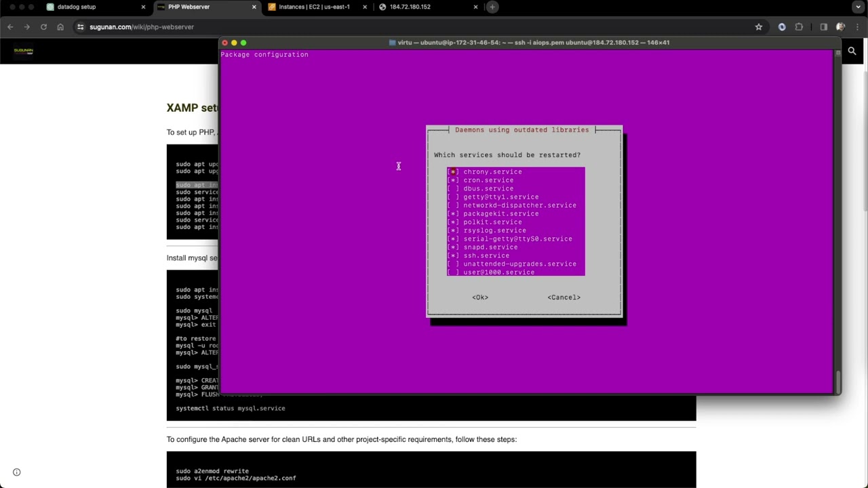This screenshot has height=488, width=868.
Task: Switch to 184.72.180.152 tab
Action: click(428, 7)
